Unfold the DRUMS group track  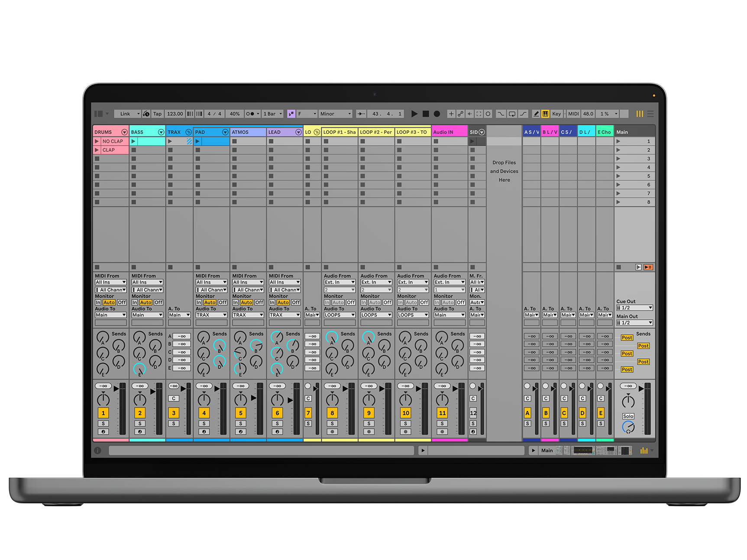(124, 132)
